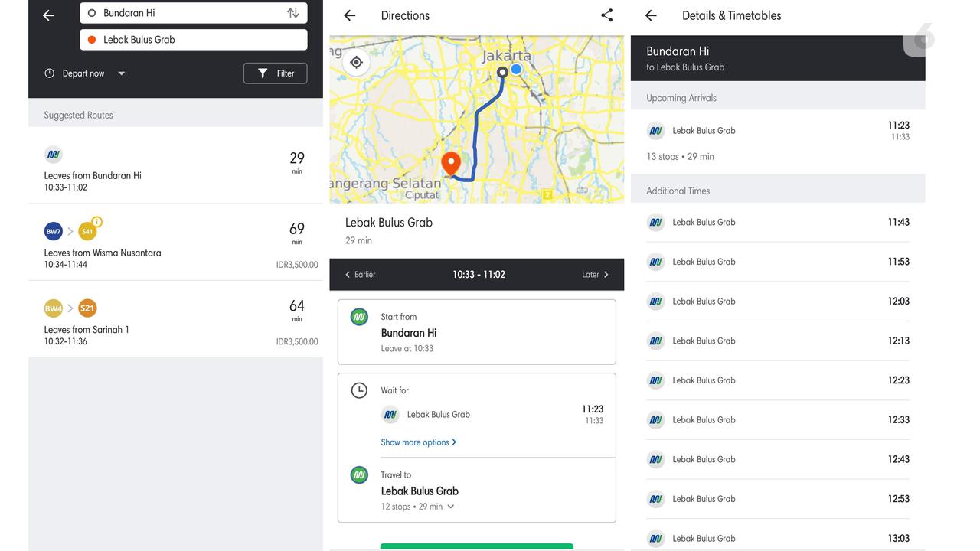Show earlier departure times
This screenshot has height=551, width=980.
pos(360,275)
